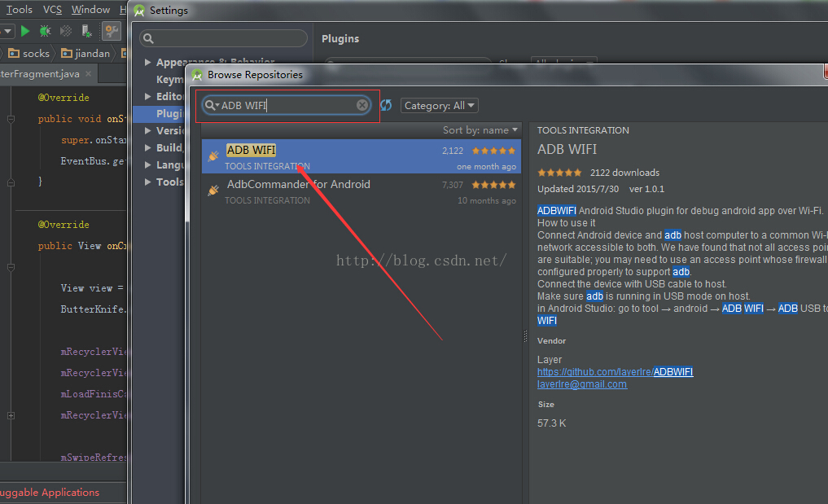Select AdbCommander for Android plugin row

pyautogui.click(x=361, y=191)
